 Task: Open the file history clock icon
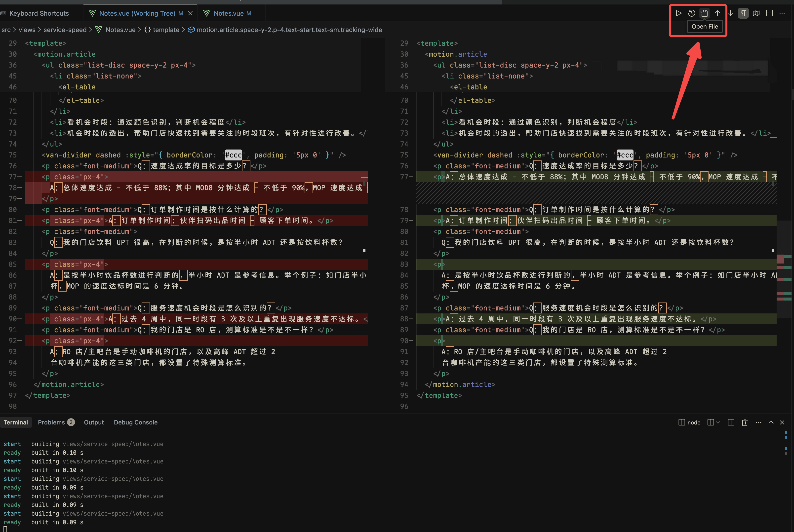[691, 13]
